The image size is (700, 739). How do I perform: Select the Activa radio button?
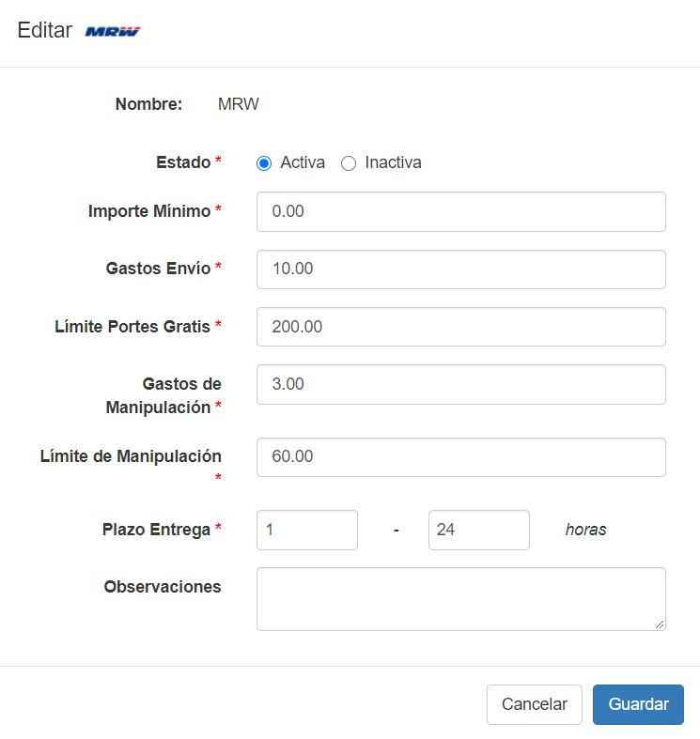[264, 163]
